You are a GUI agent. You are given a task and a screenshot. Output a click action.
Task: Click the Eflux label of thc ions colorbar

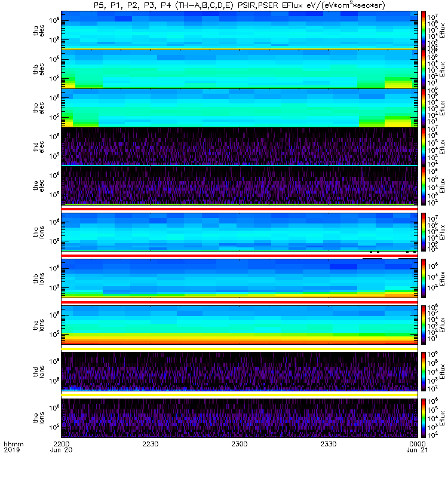click(442, 325)
